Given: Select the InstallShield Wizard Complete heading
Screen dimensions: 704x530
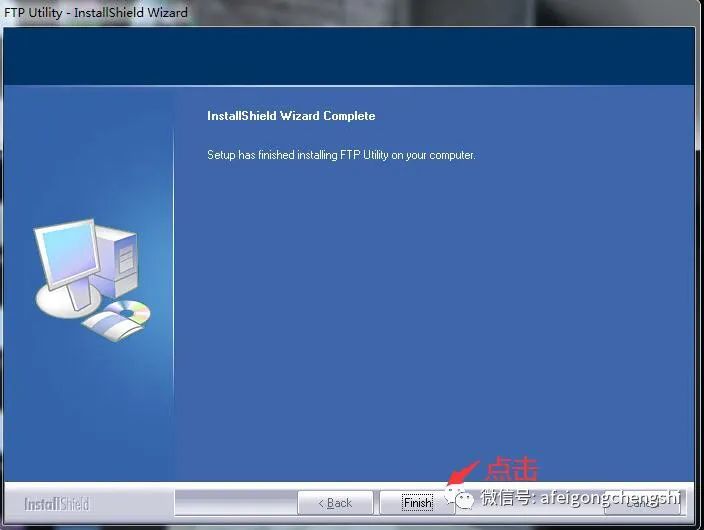Looking at the screenshot, I should click(x=291, y=116).
